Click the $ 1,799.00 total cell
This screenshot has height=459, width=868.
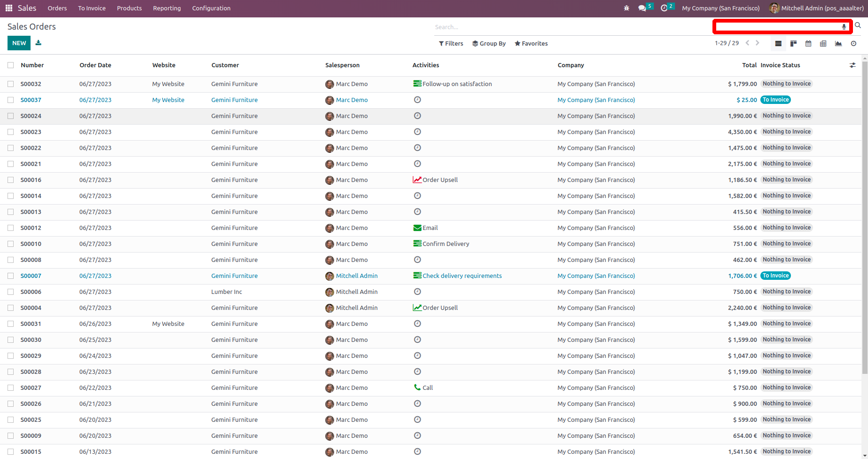pyautogui.click(x=742, y=84)
